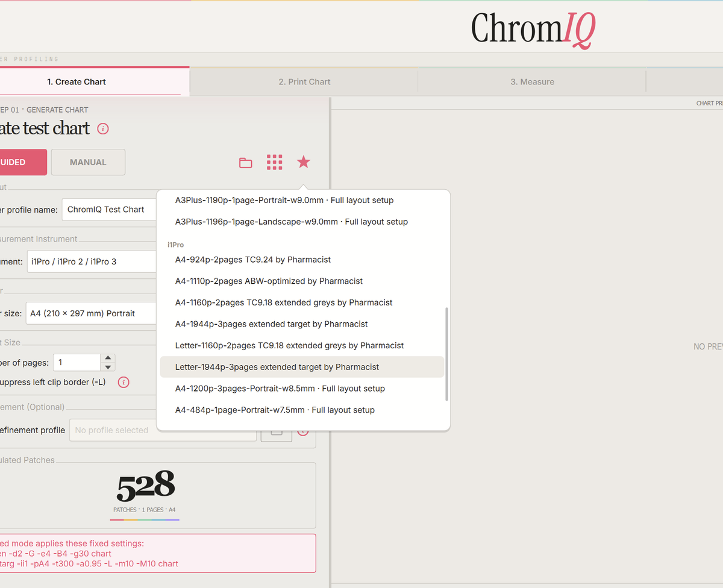Switch to Manual mode

pos(88,162)
